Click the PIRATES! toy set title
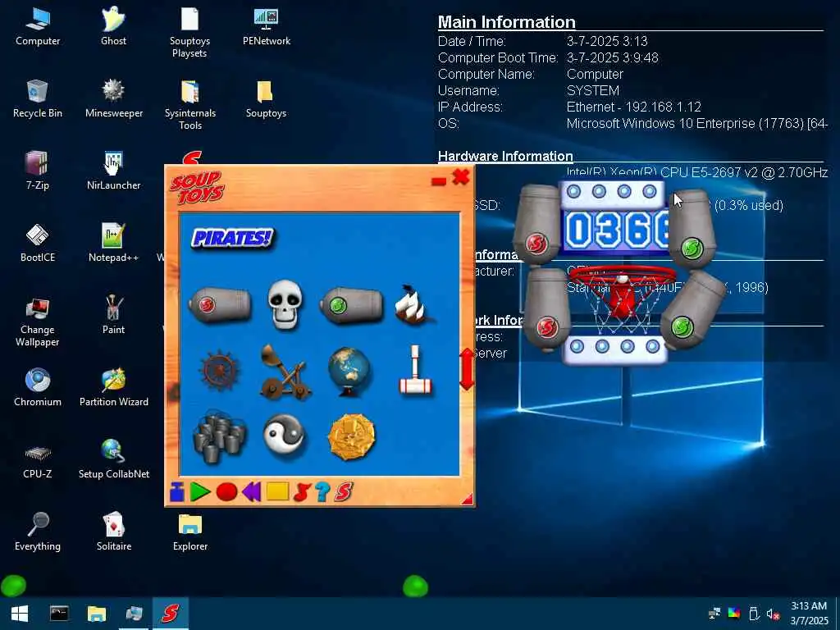 (x=232, y=238)
